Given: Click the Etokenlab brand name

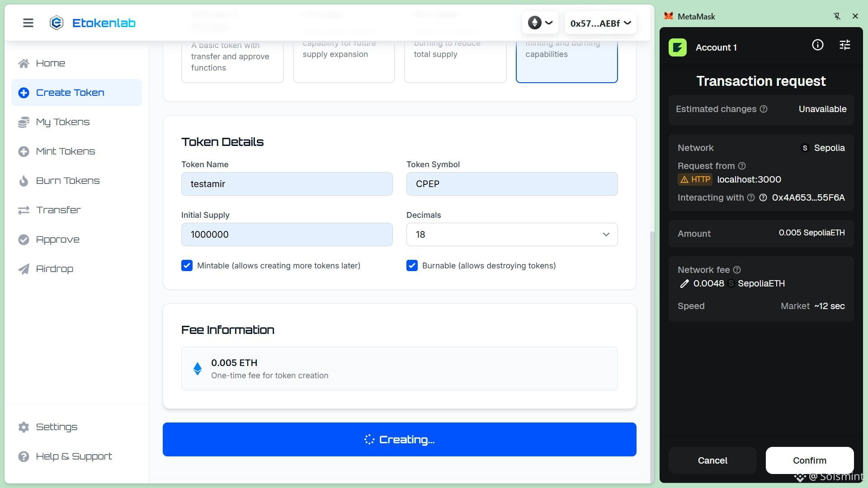Looking at the screenshot, I should coord(104,23).
